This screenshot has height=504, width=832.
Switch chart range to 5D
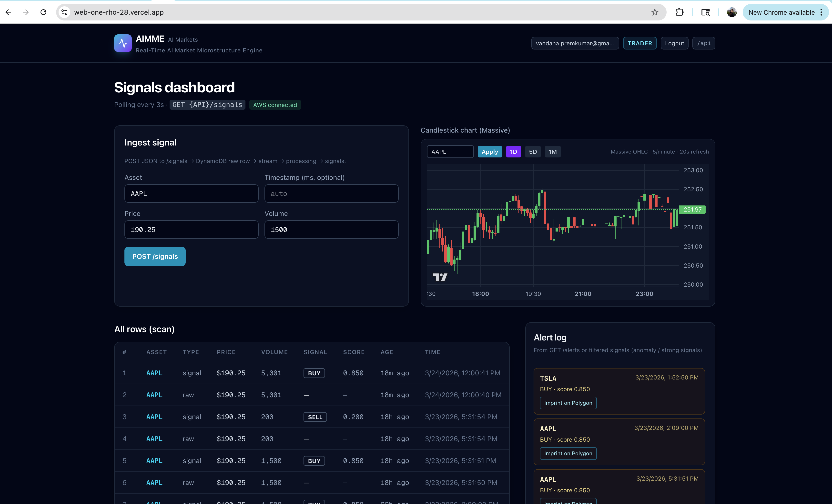click(533, 152)
